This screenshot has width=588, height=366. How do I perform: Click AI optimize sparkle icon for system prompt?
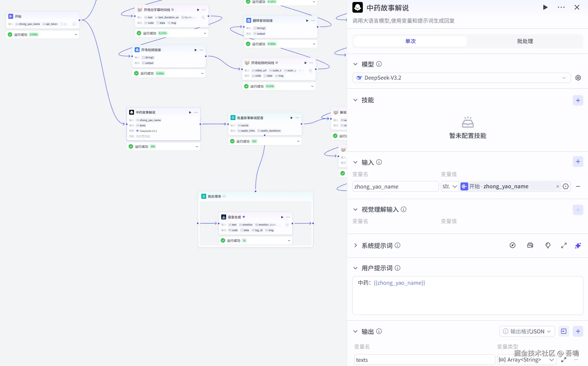click(578, 245)
